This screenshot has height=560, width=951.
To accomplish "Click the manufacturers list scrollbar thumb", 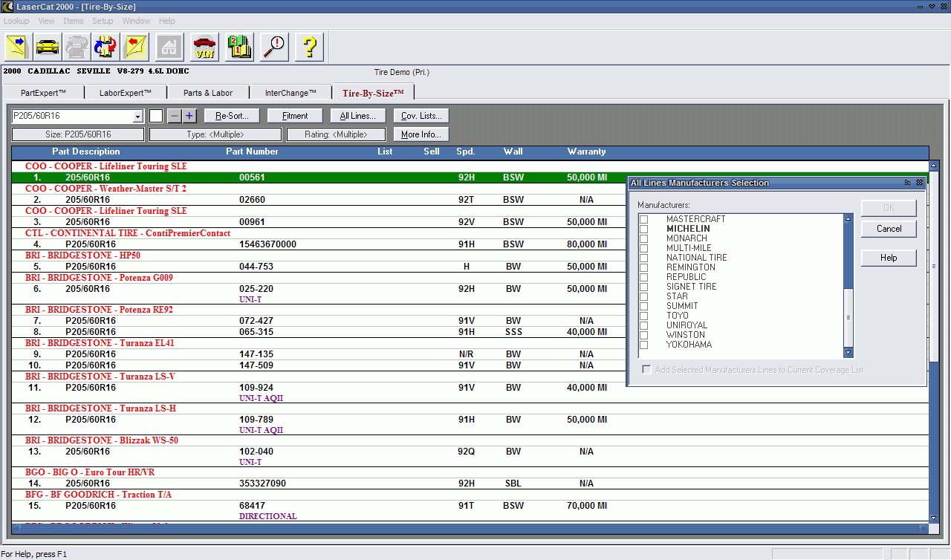I will point(848,317).
